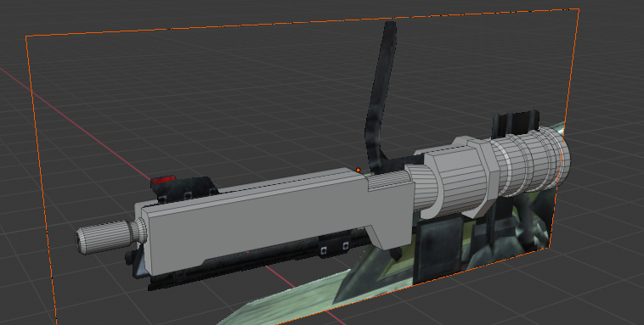The width and height of the screenshot is (644, 325).
Task: Click the rounded collar behind barrel tip
Action: tap(139, 230)
